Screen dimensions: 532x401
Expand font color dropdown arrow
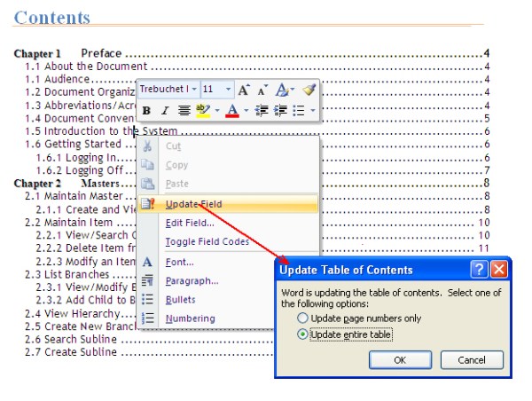pos(246,110)
